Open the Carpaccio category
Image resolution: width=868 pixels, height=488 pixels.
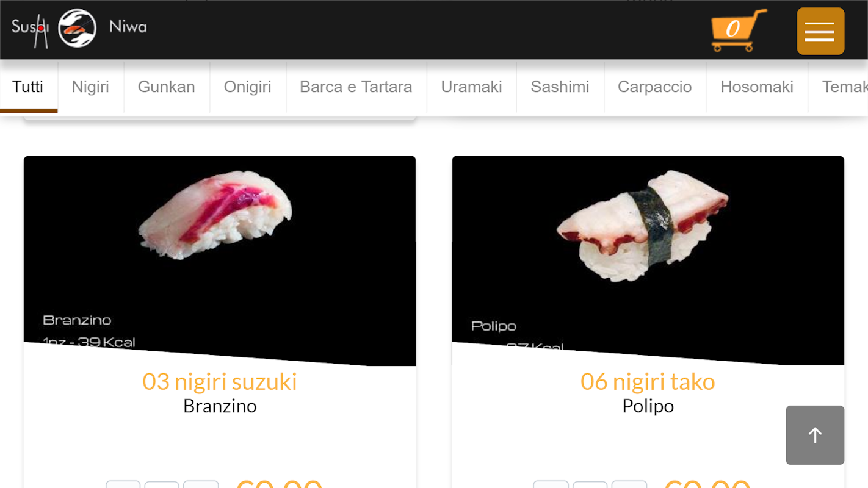click(654, 87)
